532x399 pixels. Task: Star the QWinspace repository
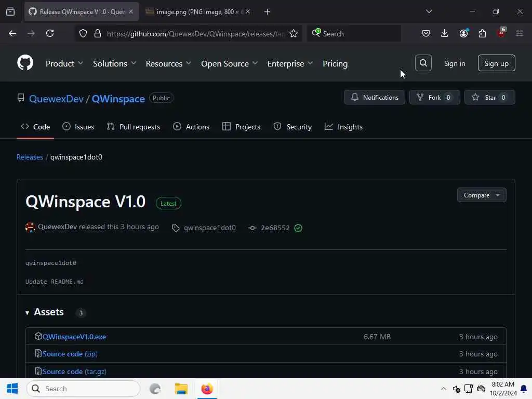[489, 97]
